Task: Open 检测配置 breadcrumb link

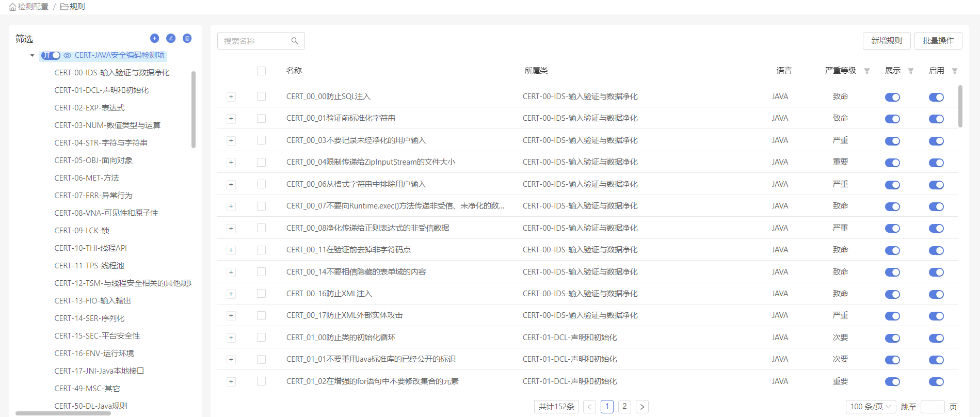Action: 33,7
